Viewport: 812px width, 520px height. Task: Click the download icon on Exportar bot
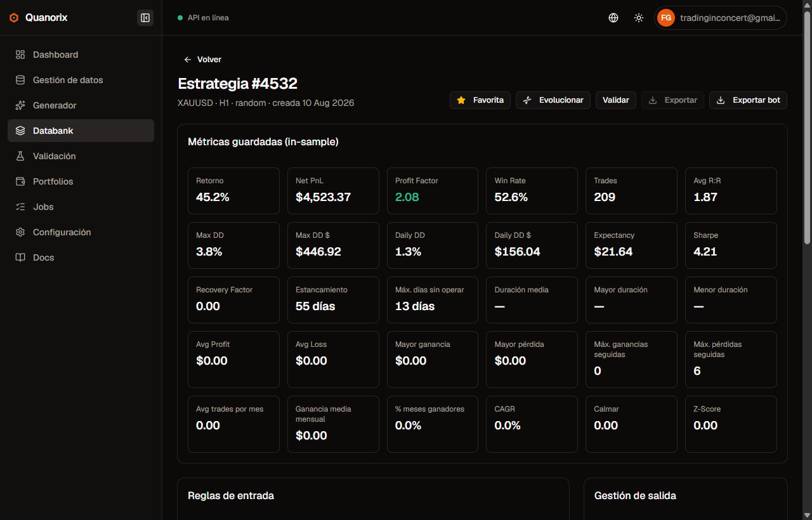tap(721, 100)
